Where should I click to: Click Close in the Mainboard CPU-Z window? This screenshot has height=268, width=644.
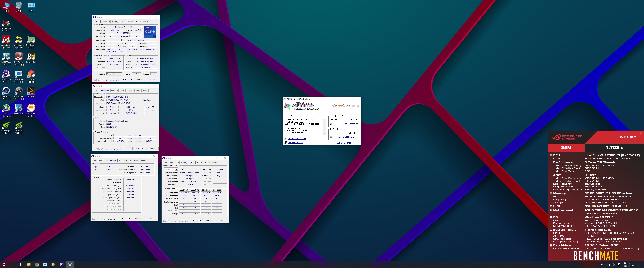pos(152,148)
